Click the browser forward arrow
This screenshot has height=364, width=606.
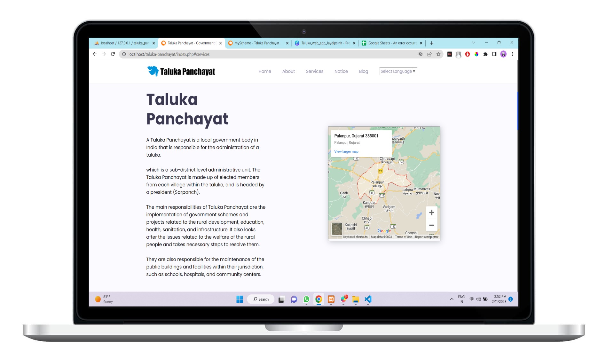click(x=104, y=54)
